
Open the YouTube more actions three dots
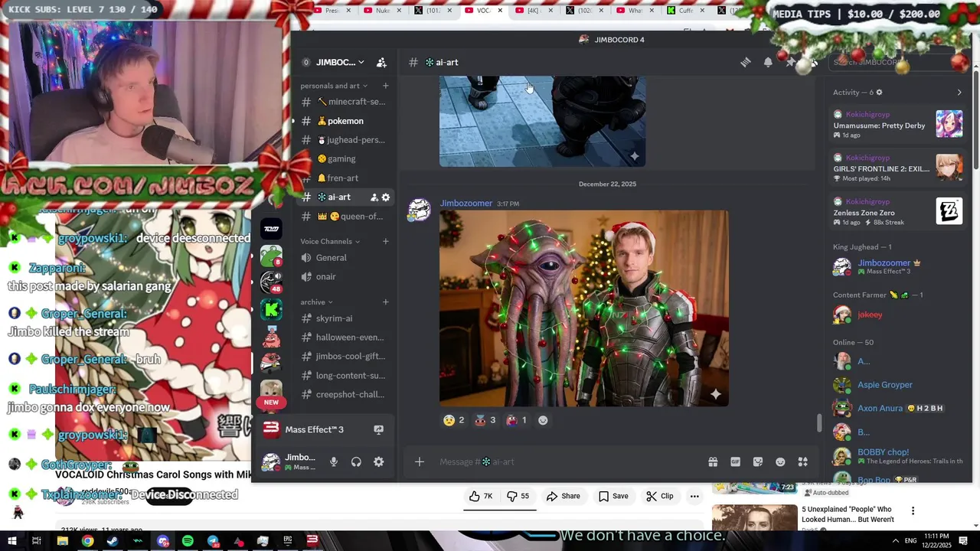[694, 496]
